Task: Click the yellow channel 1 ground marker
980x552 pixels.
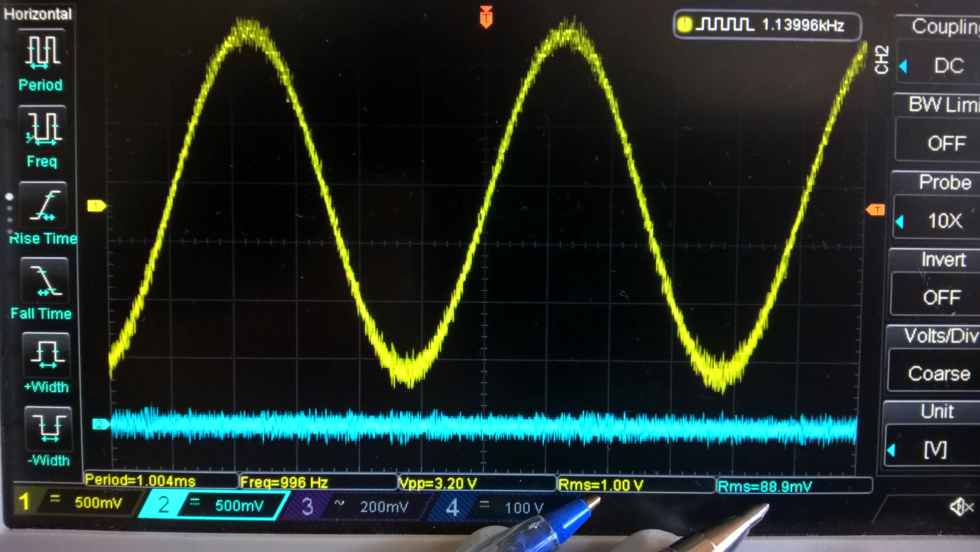Action: (97, 206)
